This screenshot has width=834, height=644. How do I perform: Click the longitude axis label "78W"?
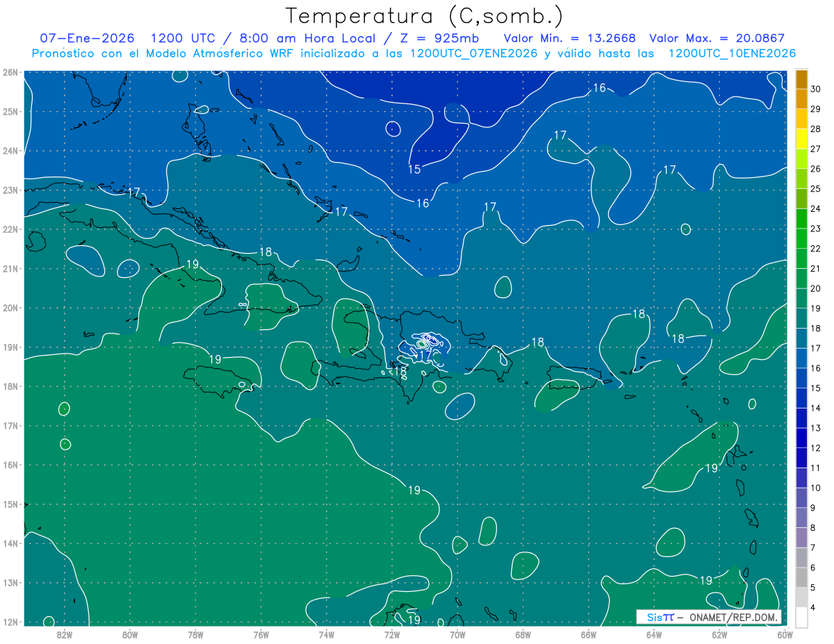(x=195, y=634)
